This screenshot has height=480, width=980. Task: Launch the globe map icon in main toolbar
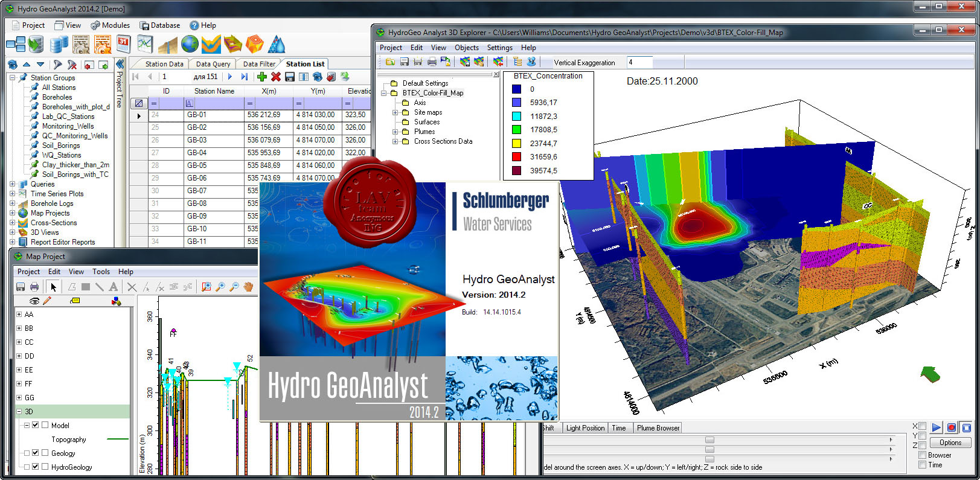click(190, 44)
